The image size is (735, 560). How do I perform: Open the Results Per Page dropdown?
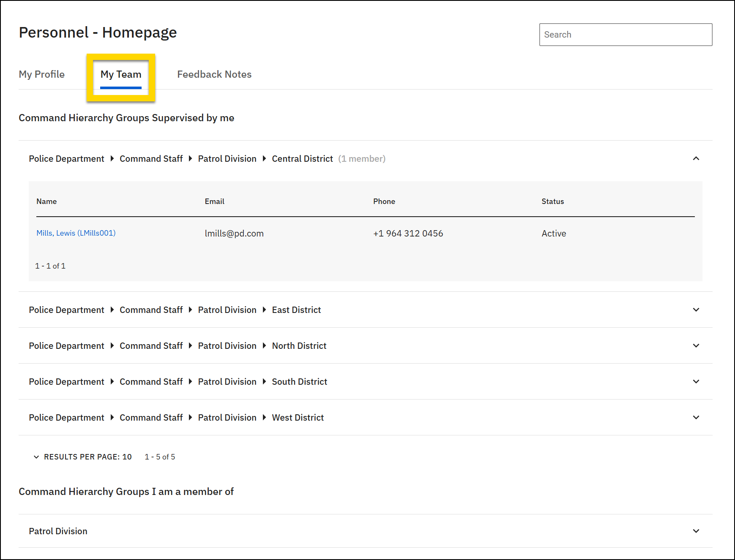83,457
